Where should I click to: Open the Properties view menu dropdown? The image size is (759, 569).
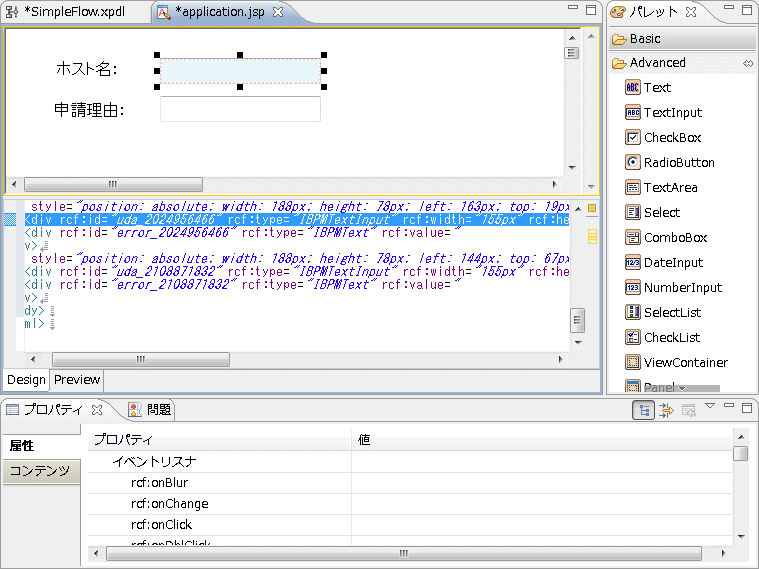710,406
